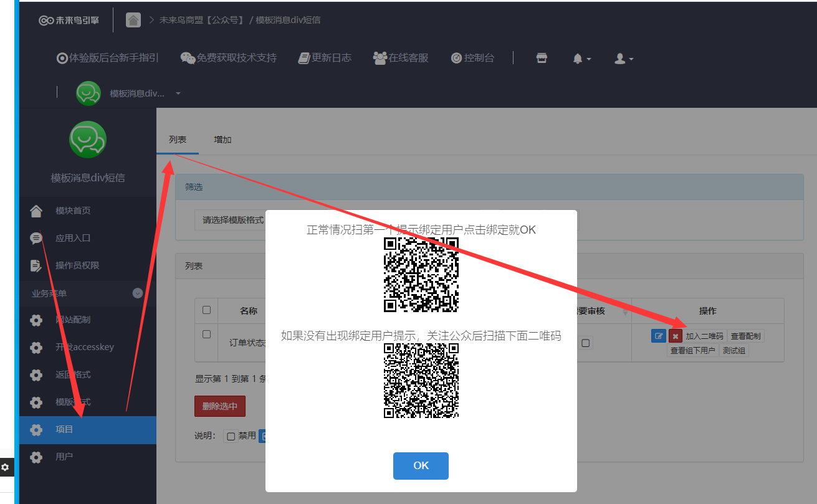
Task: Collapse the 业务菜单 section
Action: [138, 293]
